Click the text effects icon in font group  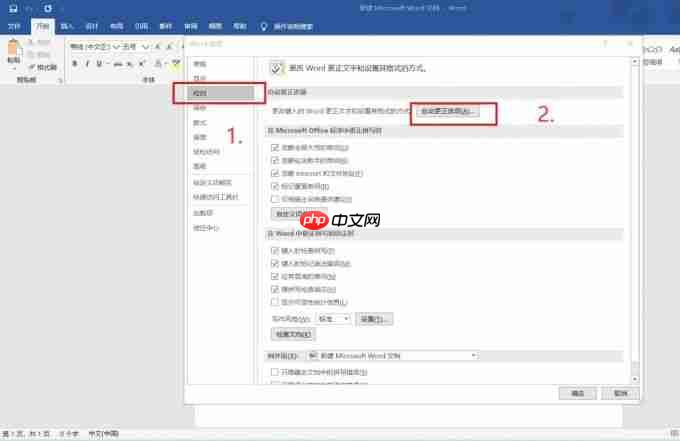[x=158, y=64]
